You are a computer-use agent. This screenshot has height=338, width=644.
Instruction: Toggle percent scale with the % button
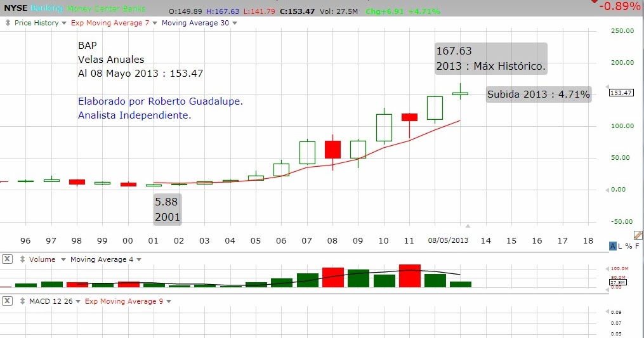pyautogui.click(x=628, y=246)
